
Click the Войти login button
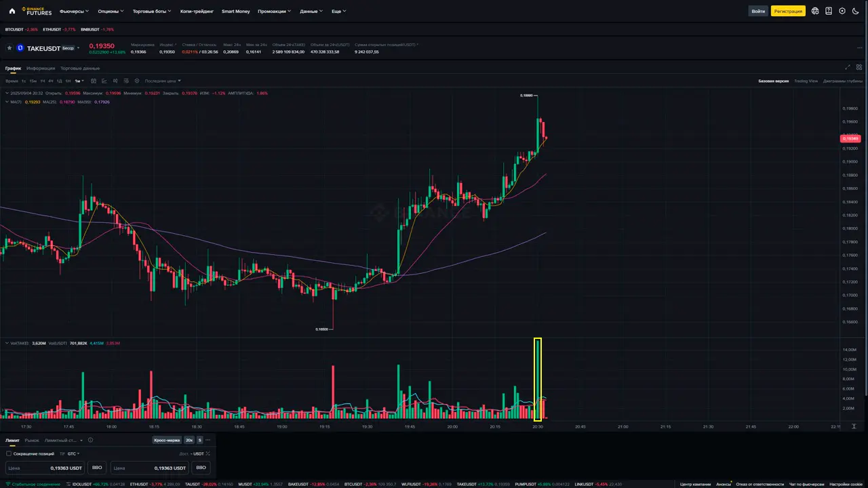(x=758, y=11)
